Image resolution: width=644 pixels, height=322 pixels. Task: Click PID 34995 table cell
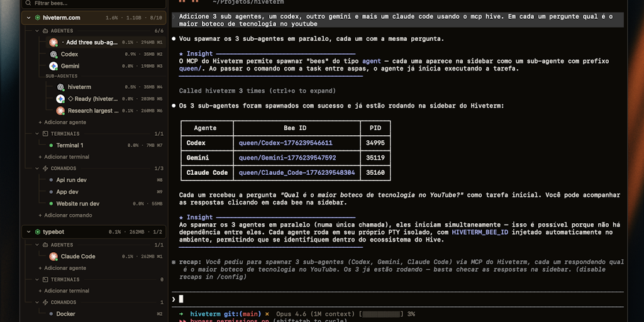click(375, 143)
